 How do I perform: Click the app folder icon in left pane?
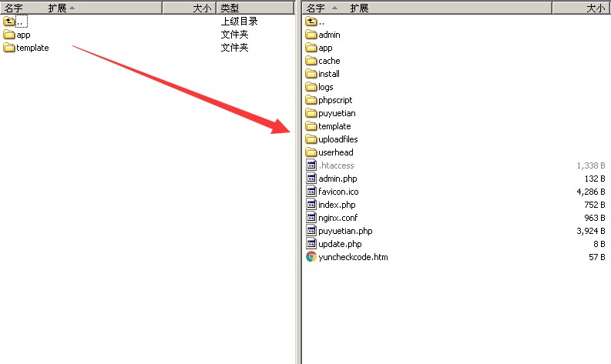click(x=8, y=35)
